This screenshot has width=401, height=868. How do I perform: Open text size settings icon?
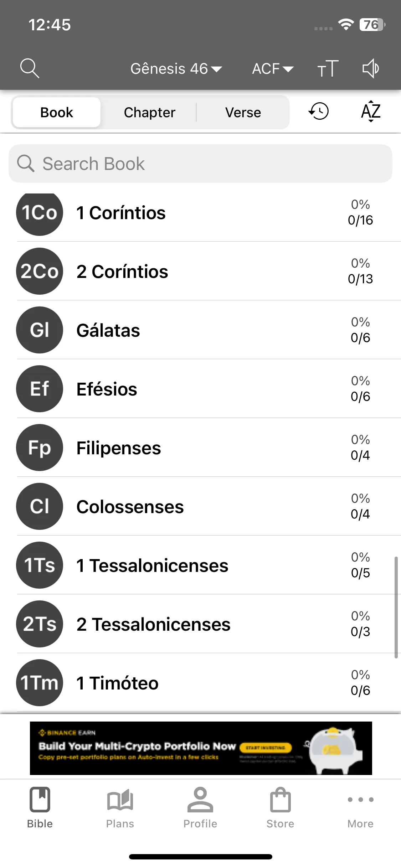tap(328, 68)
